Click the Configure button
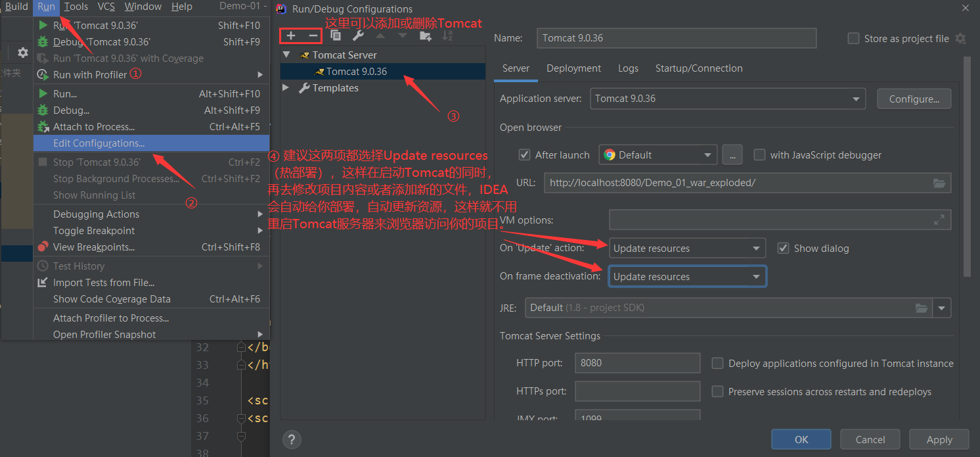The image size is (980, 457). (x=914, y=99)
